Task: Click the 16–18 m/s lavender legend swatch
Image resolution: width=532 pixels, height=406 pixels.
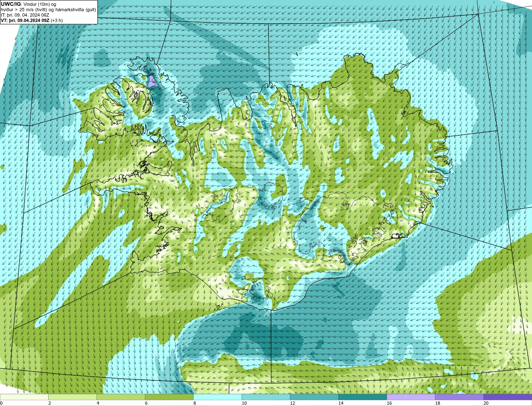Action: tap(411, 397)
